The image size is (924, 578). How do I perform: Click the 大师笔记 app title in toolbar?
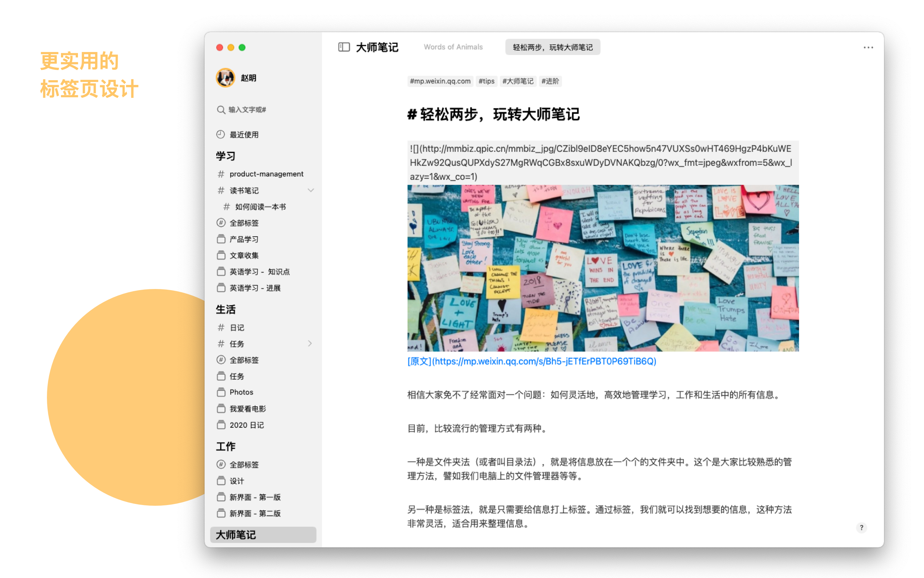pos(377,47)
